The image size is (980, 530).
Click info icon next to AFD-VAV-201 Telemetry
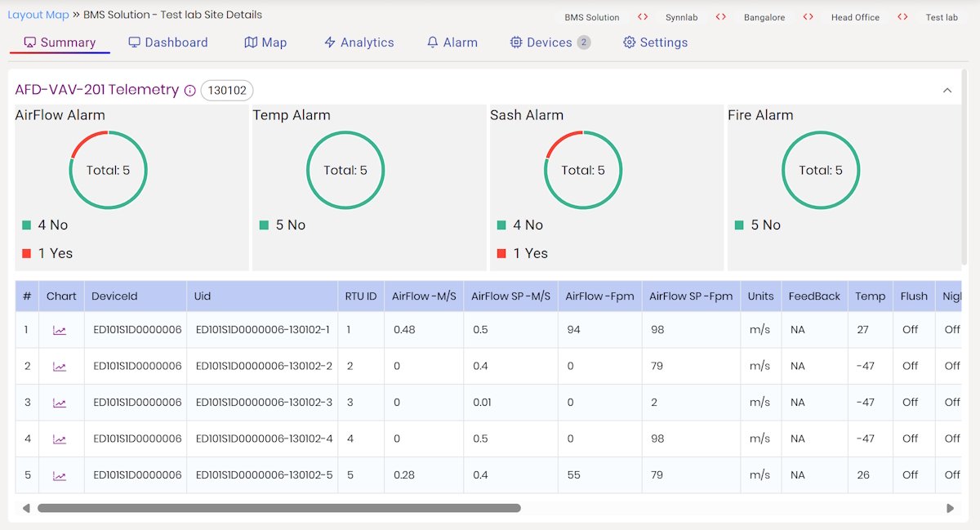click(x=190, y=91)
